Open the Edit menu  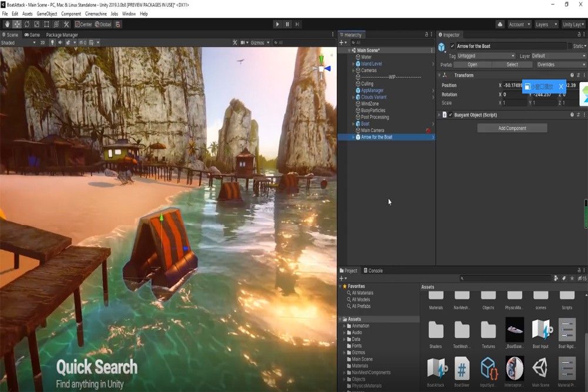coord(15,14)
